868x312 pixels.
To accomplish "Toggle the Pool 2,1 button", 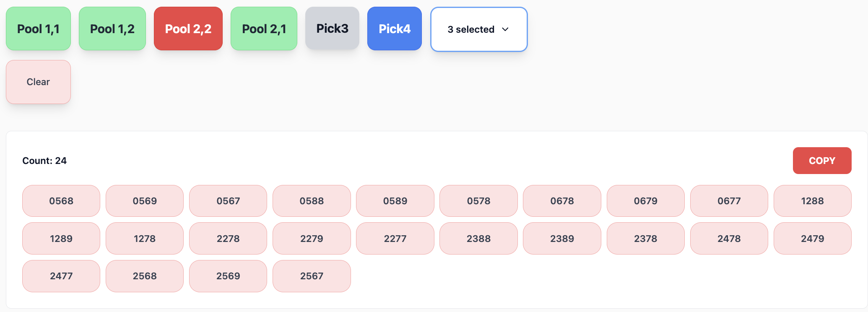I will pyautogui.click(x=264, y=29).
